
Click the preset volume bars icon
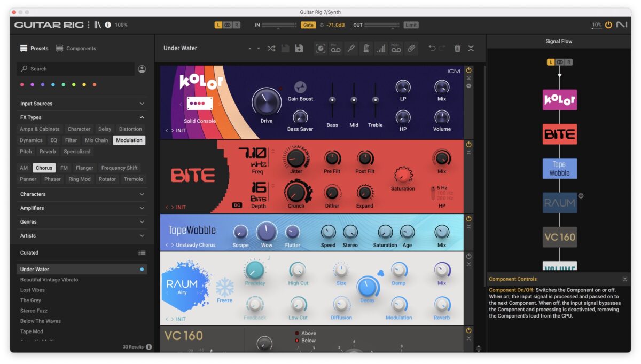tap(381, 49)
